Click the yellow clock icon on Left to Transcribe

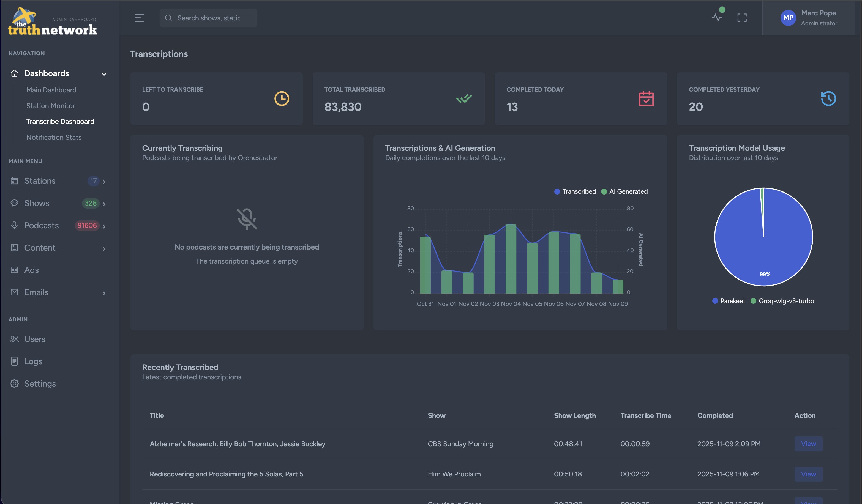(x=282, y=98)
